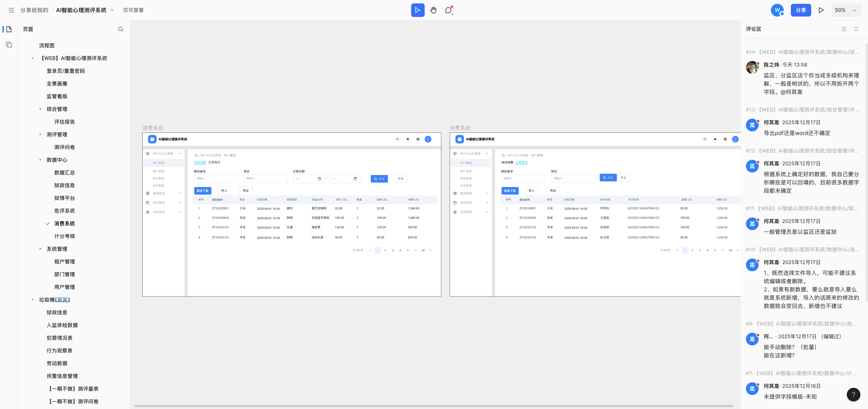Viewport: 868px width, 409px height.
Task: Open the comment tool
Action: point(448,10)
